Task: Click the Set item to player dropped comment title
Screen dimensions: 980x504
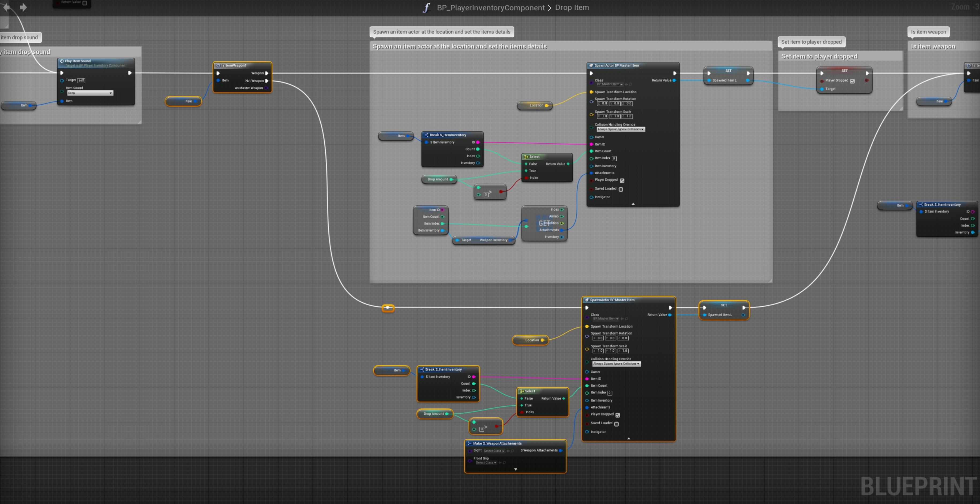Action: pos(819,56)
